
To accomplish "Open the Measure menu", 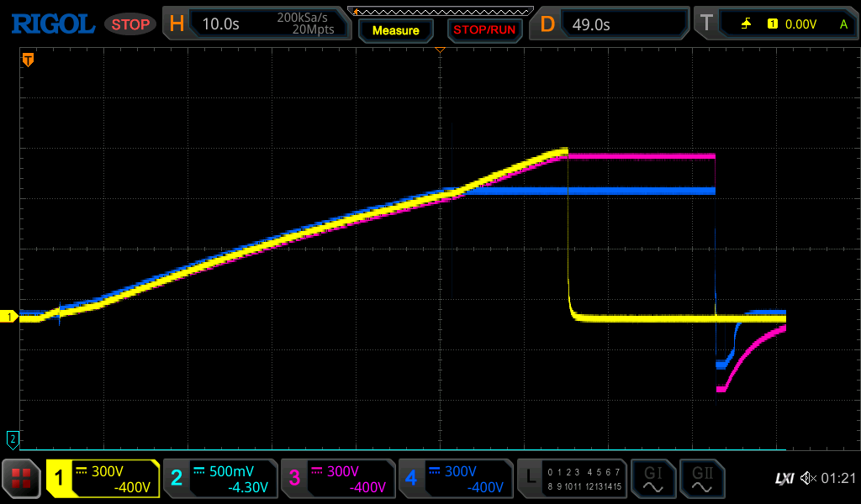I will point(395,30).
